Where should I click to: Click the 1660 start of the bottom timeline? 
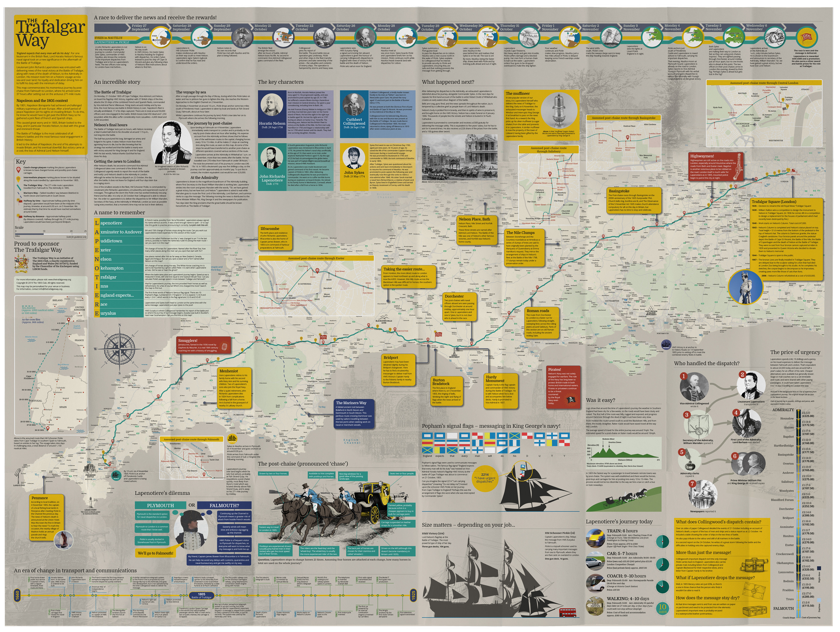point(17,595)
